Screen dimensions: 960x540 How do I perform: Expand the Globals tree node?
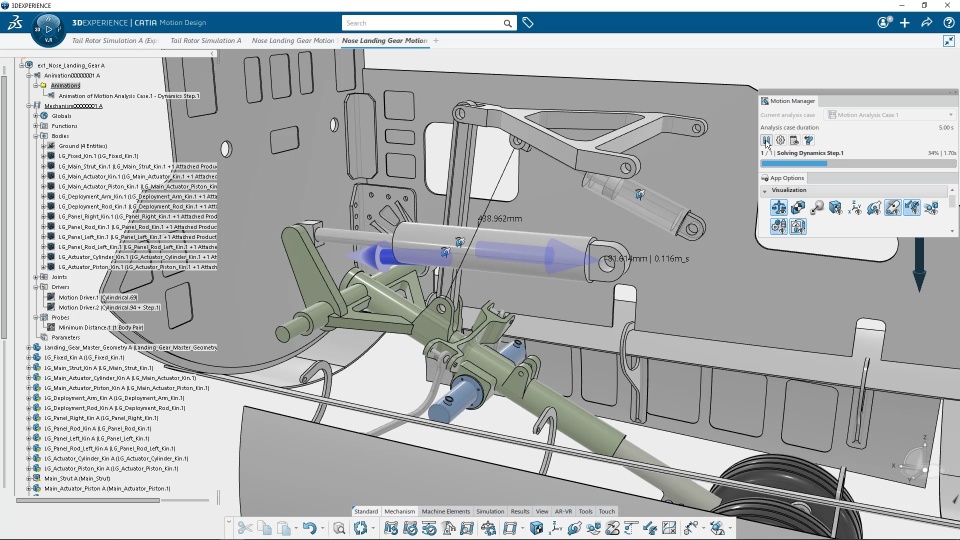click(x=36, y=116)
